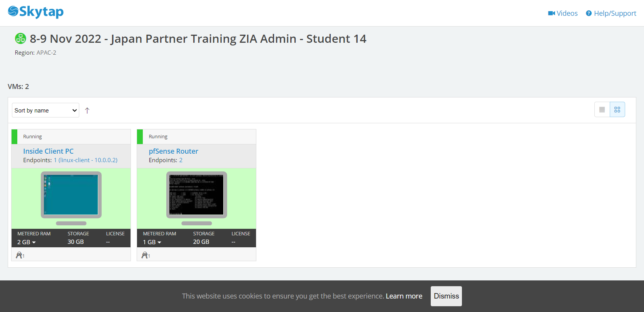Image resolution: width=644 pixels, height=312 pixels.
Task: Open linux-client 10.0.0.2 endpoint link
Action: pyautogui.click(x=85, y=160)
